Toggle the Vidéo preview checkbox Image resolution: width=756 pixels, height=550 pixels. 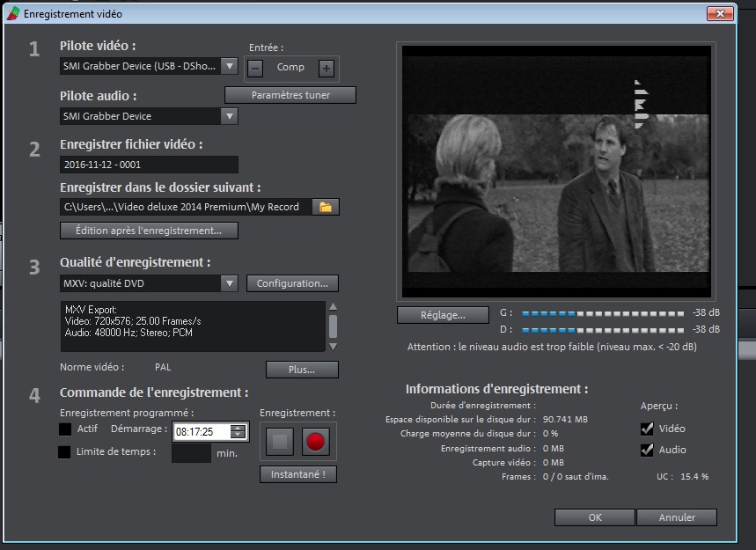[x=647, y=429]
